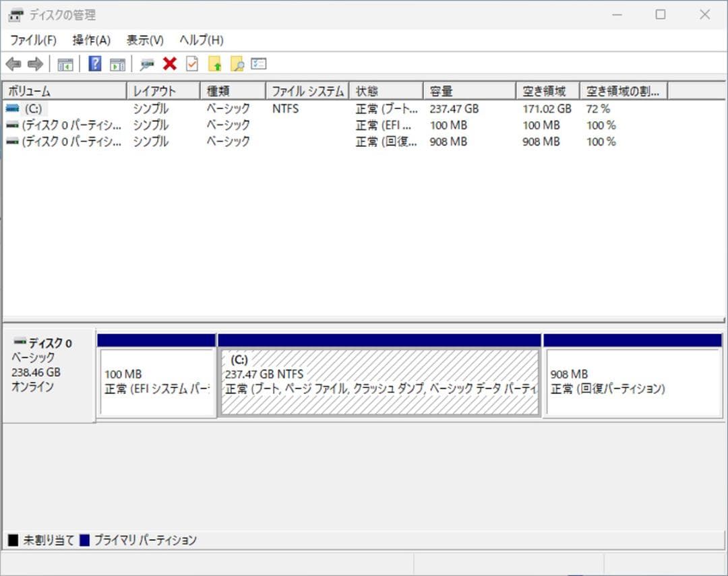Open the 操作 menu
Screen dimensions: 728x576
point(90,40)
